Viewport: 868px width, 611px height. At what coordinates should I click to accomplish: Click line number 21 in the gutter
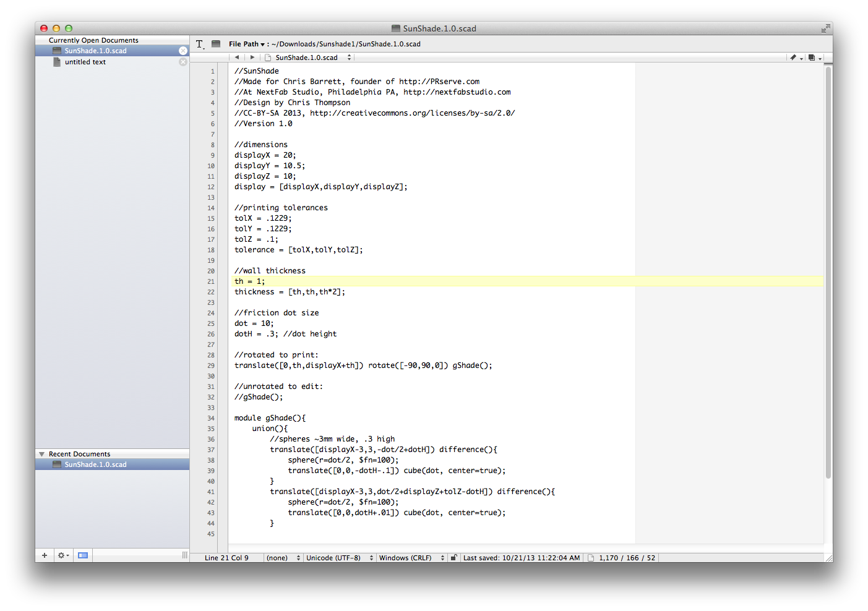[x=211, y=281]
